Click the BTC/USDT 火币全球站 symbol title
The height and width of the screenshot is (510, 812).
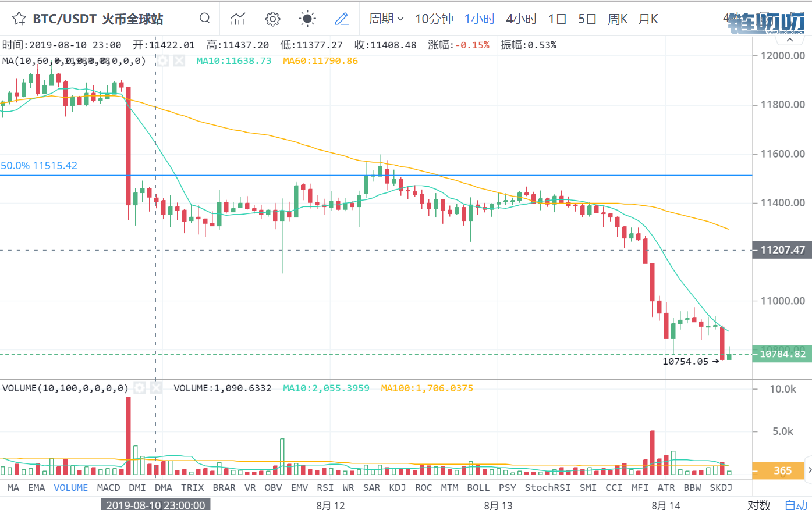[98, 19]
